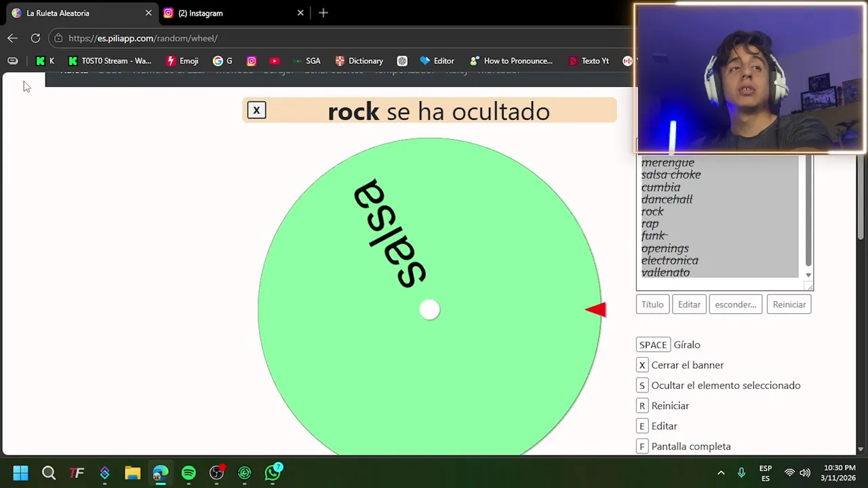Open the ChatGPT bookmark icon
Image resolution: width=868 pixels, height=488 pixels.
(402, 61)
